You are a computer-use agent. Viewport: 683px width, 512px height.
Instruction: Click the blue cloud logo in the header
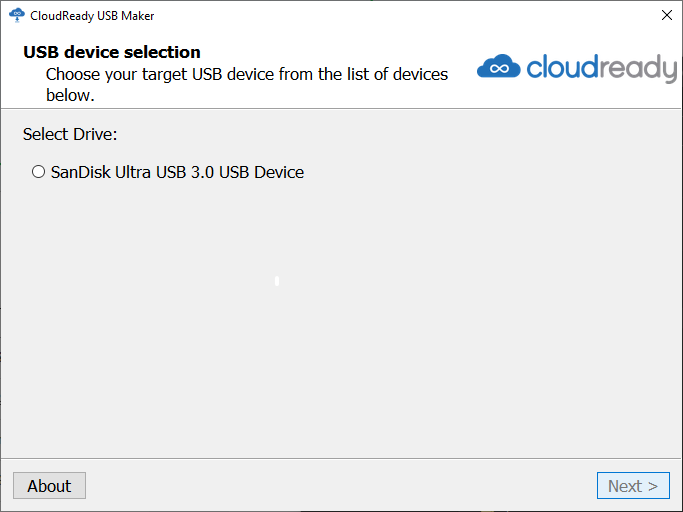(498, 67)
